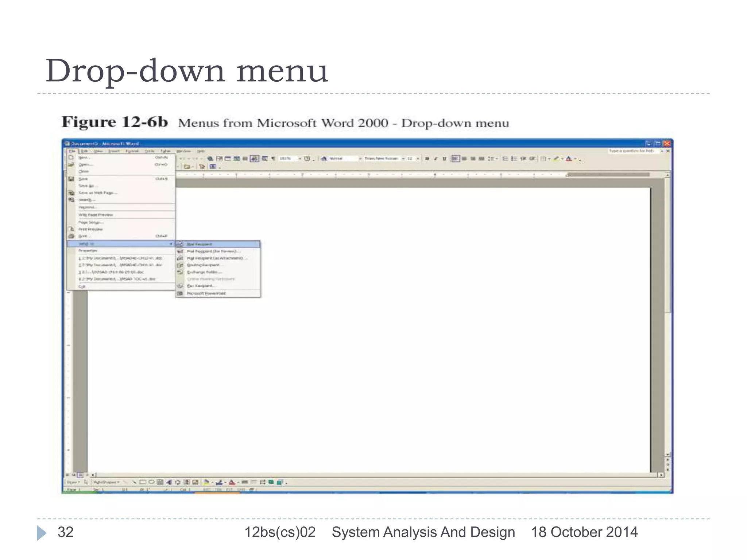Open the File menu in menu bar
Viewport: 747px width, 560px height.
coord(72,151)
